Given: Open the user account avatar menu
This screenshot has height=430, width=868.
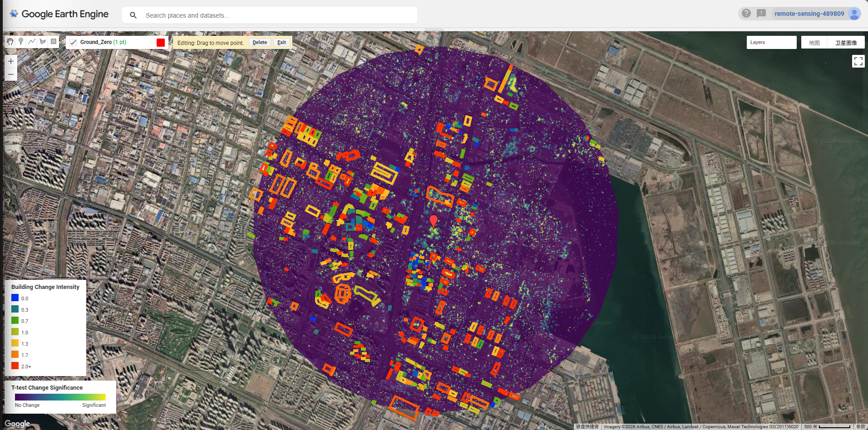Looking at the screenshot, I should [x=854, y=14].
